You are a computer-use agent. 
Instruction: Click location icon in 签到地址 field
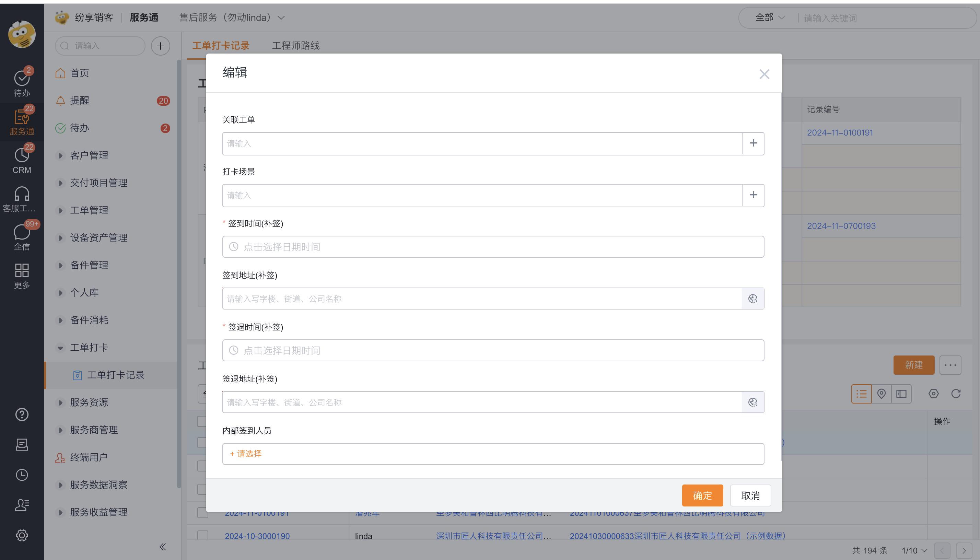pyautogui.click(x=753, y=299)
